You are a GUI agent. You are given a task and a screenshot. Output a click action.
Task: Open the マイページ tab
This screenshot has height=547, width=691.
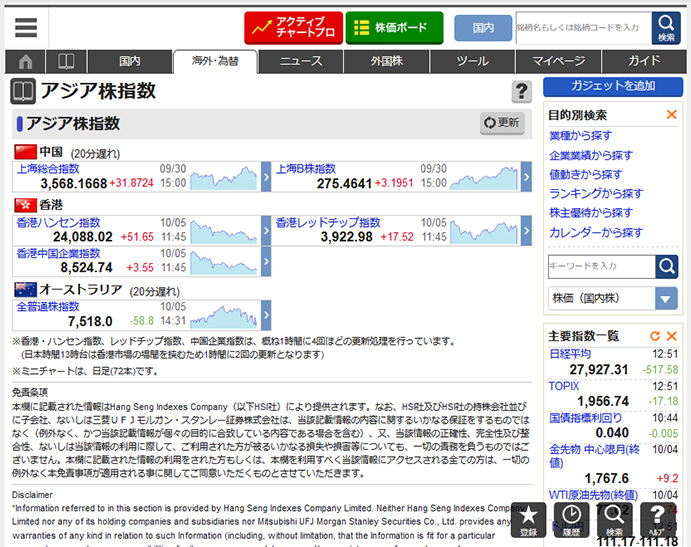tap(558, 61)
